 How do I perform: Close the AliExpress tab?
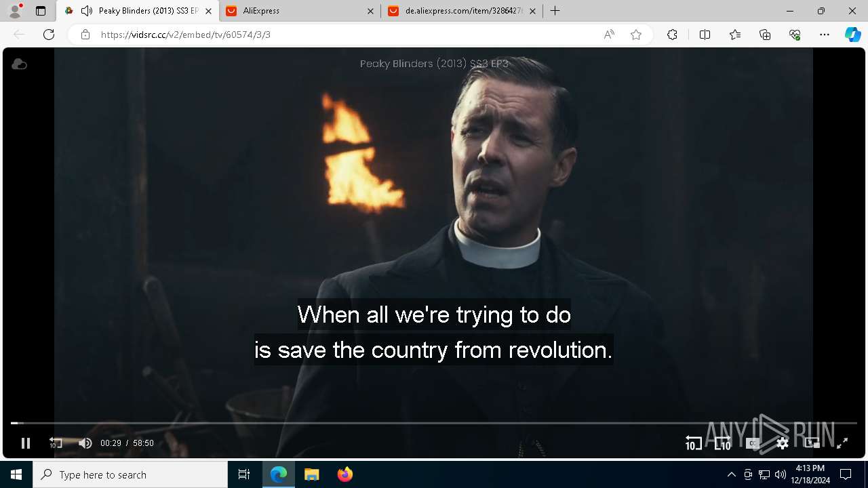[370, 11]
